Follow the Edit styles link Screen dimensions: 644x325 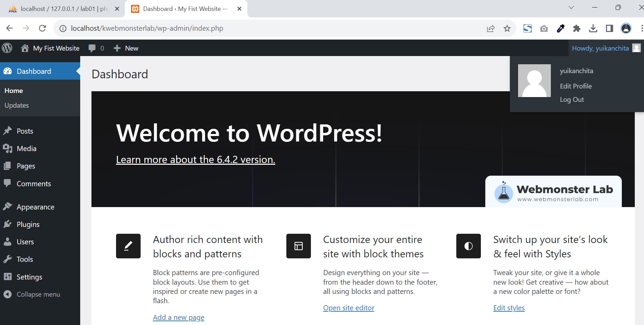(x=509, y=308)
